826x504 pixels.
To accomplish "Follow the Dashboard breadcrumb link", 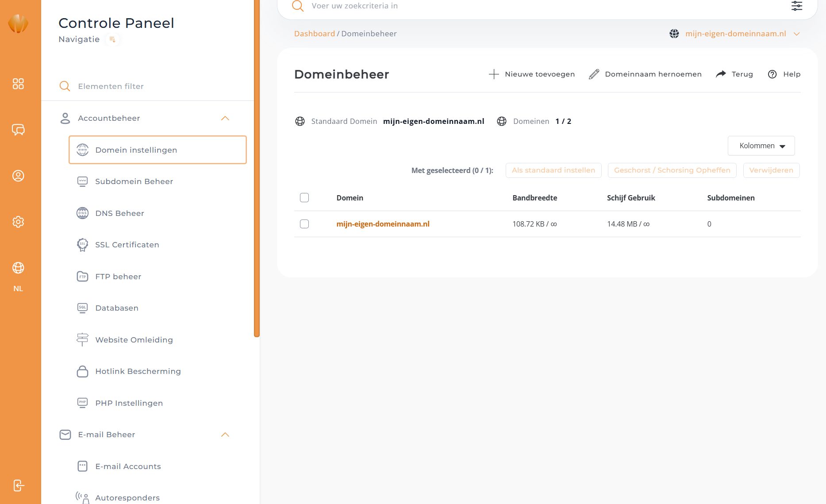I will pos(315,34).
